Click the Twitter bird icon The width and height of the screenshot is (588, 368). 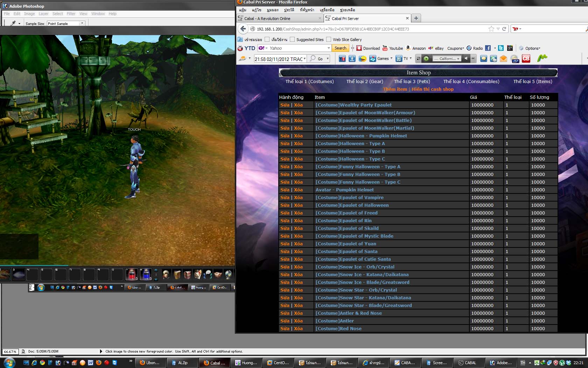pos(501,48)
